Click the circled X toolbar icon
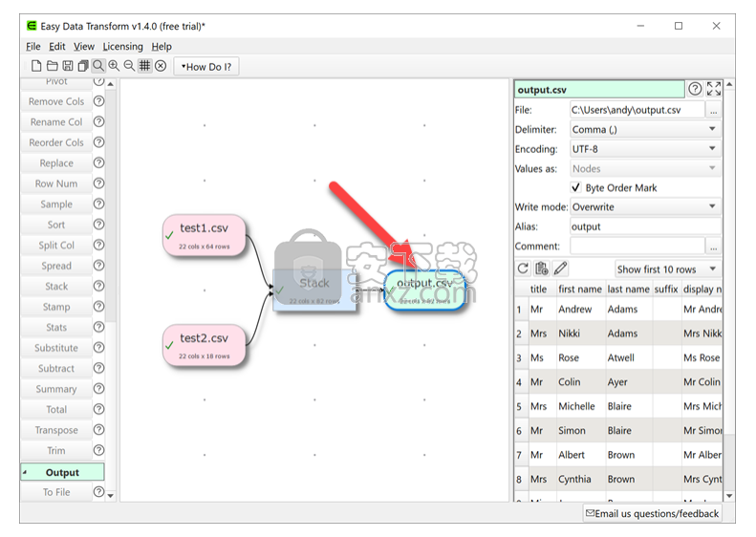 point(161,66)
